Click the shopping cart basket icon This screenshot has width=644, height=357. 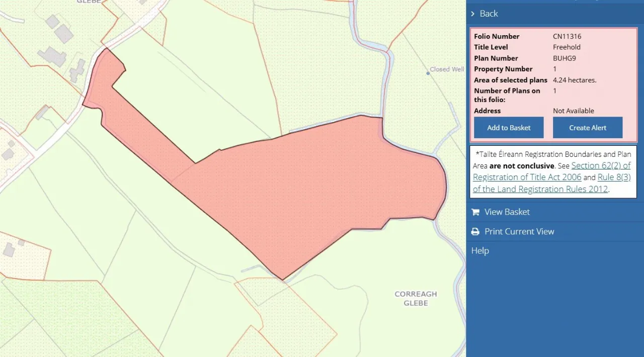point(475,212)
